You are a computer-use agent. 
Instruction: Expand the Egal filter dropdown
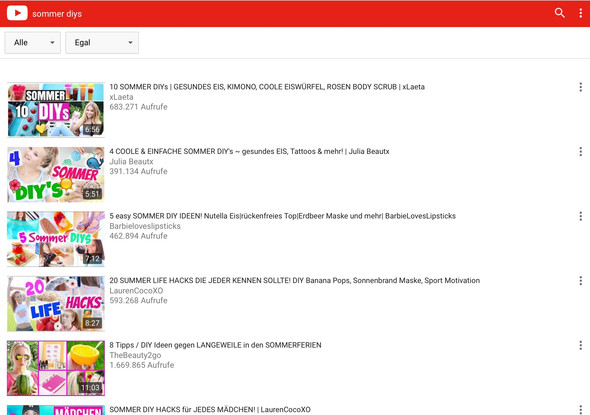(102, 43)
